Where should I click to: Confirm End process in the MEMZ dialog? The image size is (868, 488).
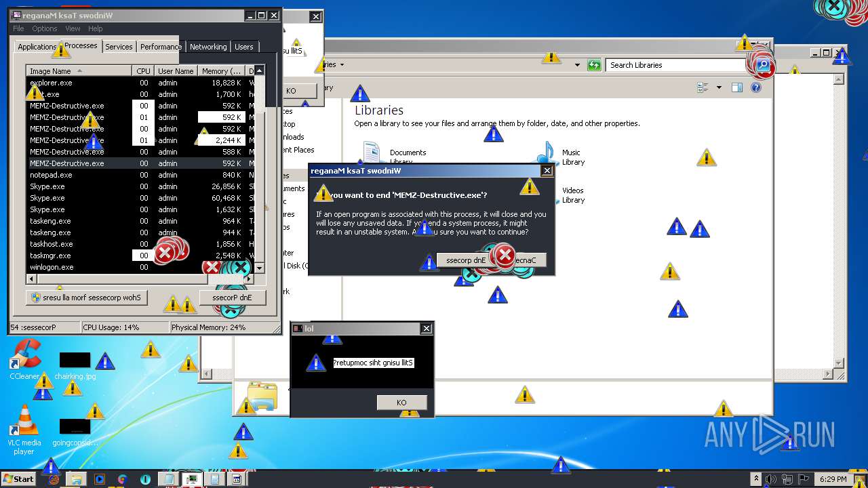pos(466,260)
